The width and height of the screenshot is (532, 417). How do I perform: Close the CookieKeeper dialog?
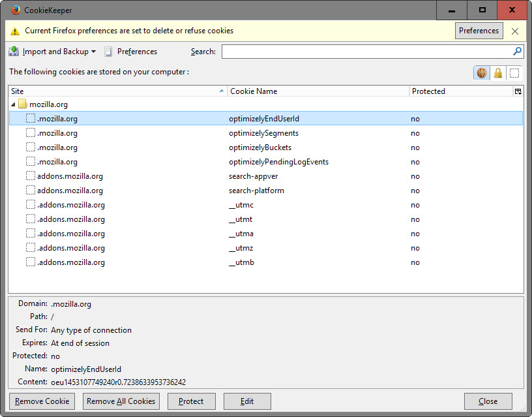point(488,401)
